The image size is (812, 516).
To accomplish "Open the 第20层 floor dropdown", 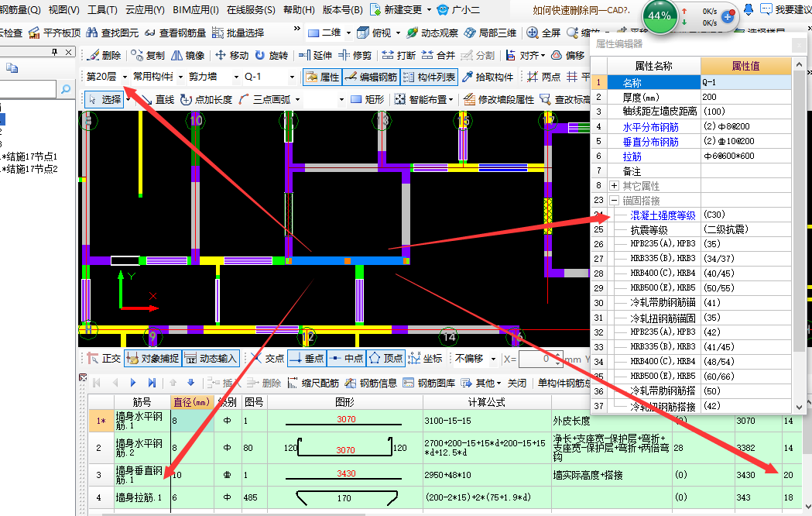I will tap(125, 77).
